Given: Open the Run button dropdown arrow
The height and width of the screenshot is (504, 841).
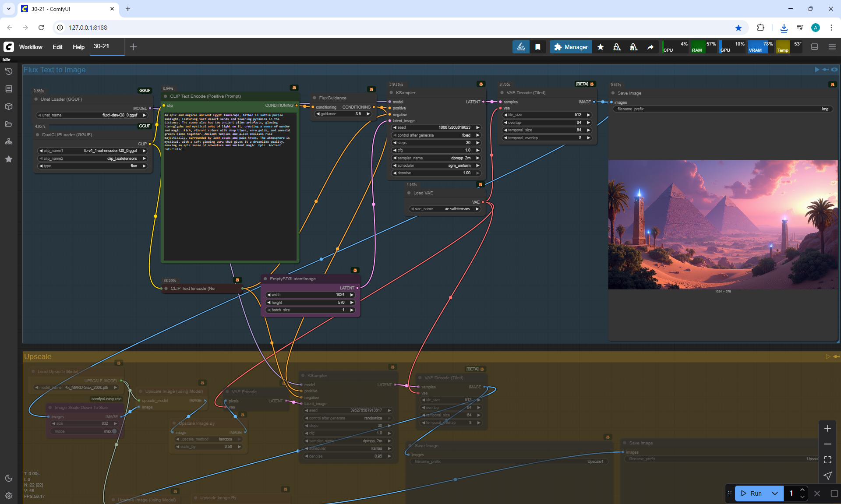Looking at the screenshot, I should coord(774,493).
